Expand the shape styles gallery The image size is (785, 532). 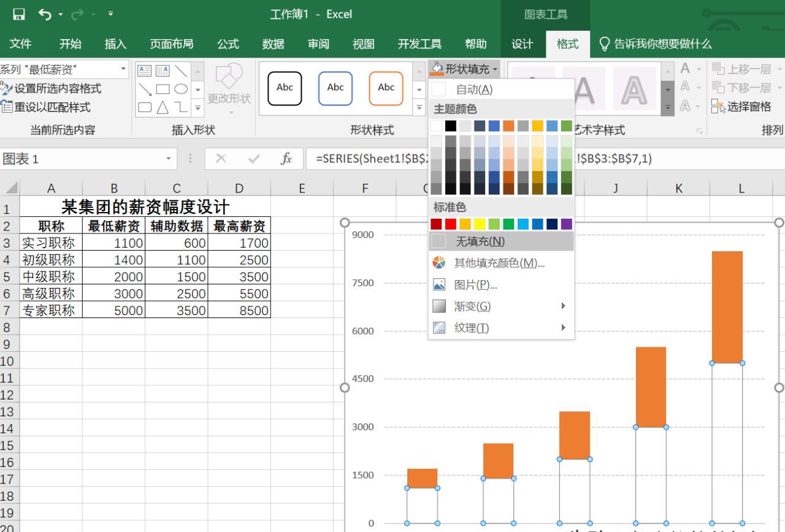pos(419,107)
